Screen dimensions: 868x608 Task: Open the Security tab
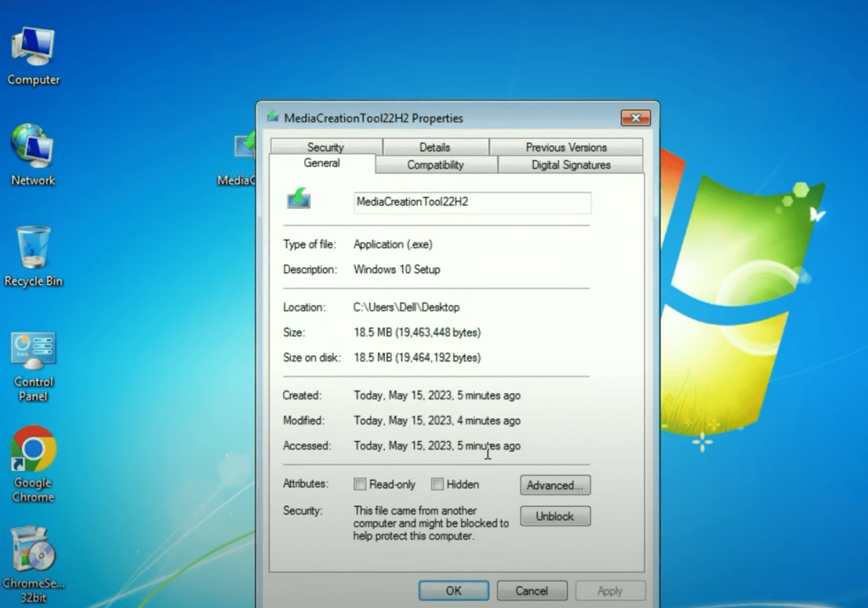(x=326, y=147)
